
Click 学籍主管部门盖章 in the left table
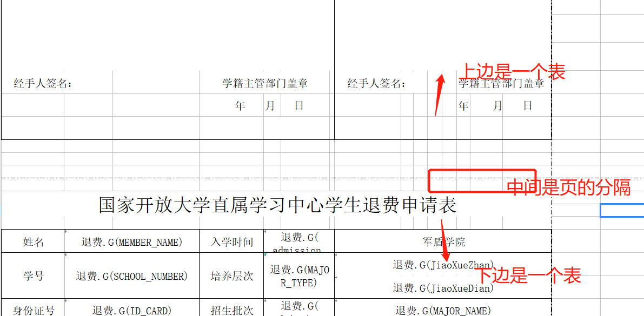pyautogui.click(x=265, y=83)
